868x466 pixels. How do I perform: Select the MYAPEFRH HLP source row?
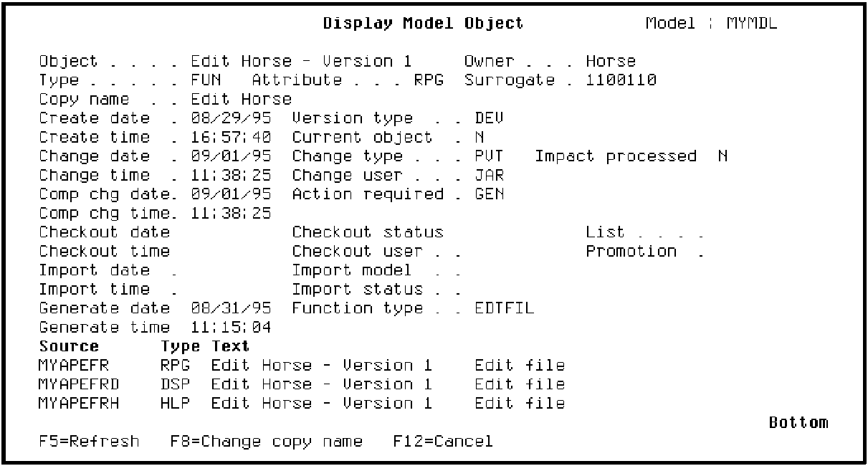[78, 404]
